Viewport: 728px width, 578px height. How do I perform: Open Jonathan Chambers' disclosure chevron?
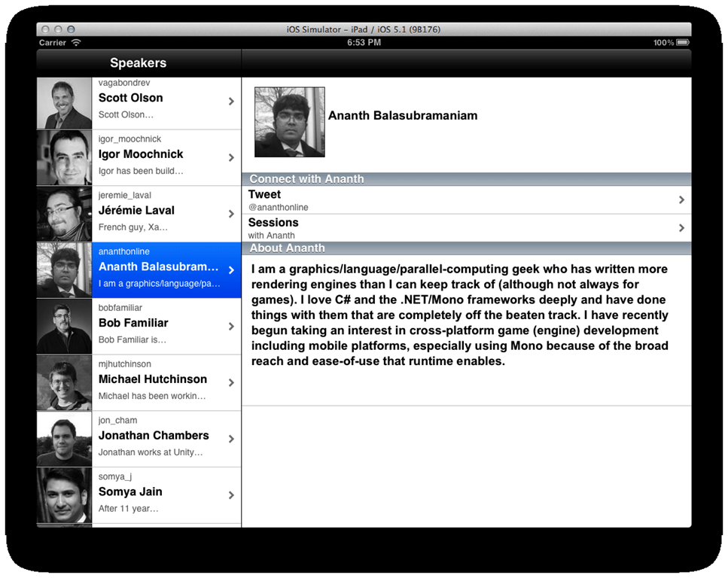pos(231,439)
